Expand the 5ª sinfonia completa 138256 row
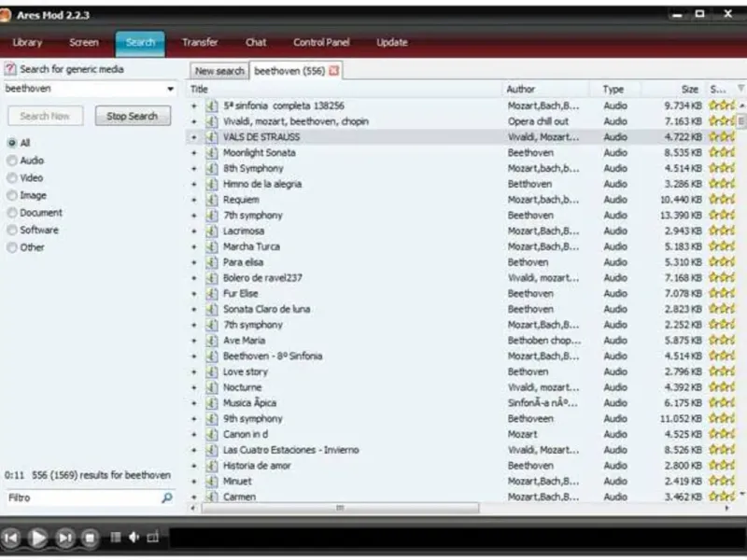The width and height of the screenshot is (747, 560). click(x=194, y=106)
